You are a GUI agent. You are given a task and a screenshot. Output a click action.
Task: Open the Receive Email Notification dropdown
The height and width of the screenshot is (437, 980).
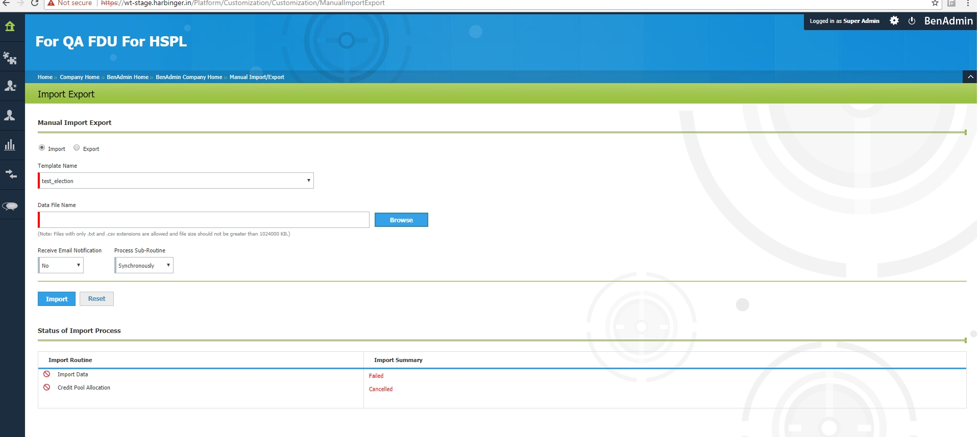61,265
